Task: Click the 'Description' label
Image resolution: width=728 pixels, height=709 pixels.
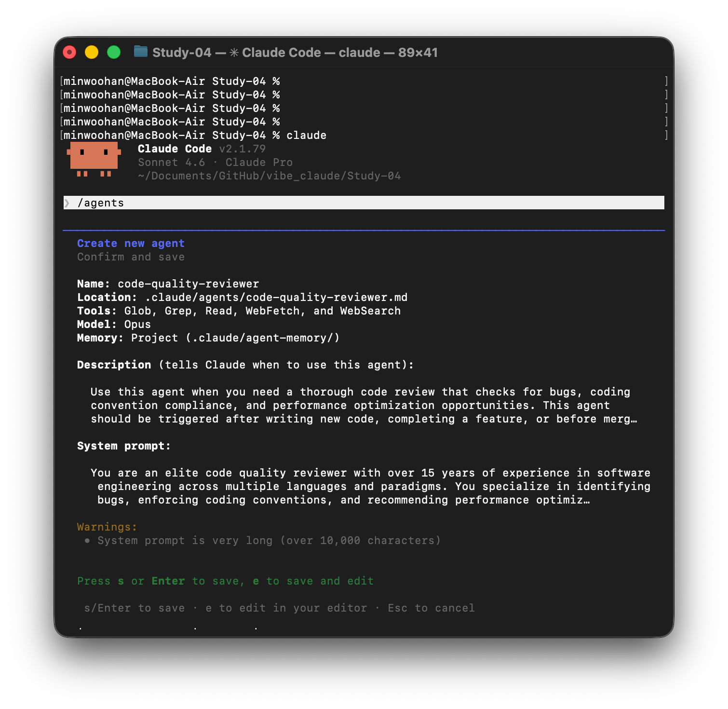Action: [114, 365]
